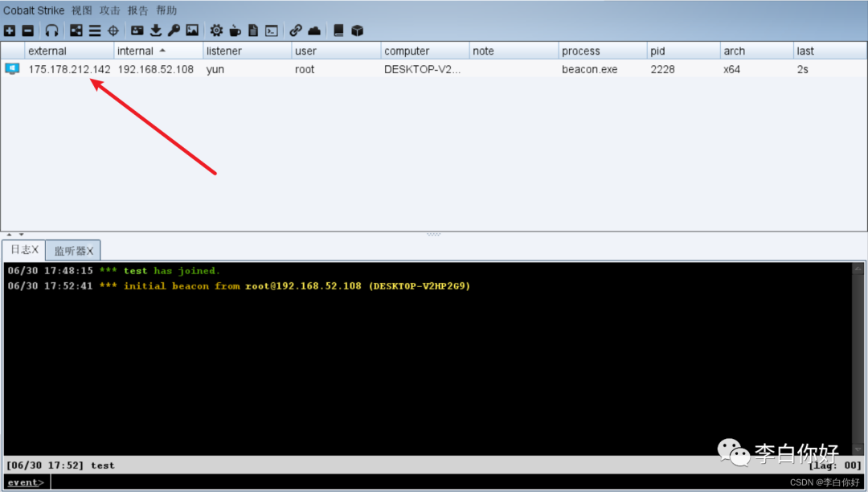Image resolution: width=868 pixels, height=492 pixels.
Task: Sort by the pid column header
Action: 683,51
